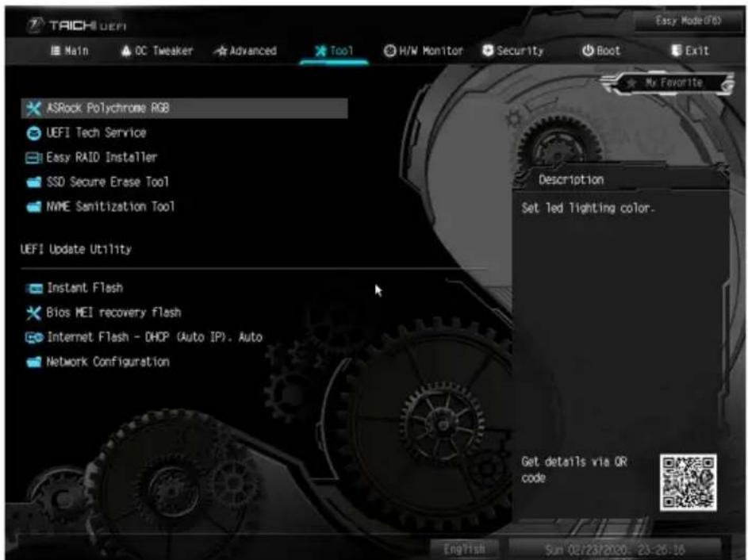Open the H/W Monitor tab

click(x=424, y=51)
